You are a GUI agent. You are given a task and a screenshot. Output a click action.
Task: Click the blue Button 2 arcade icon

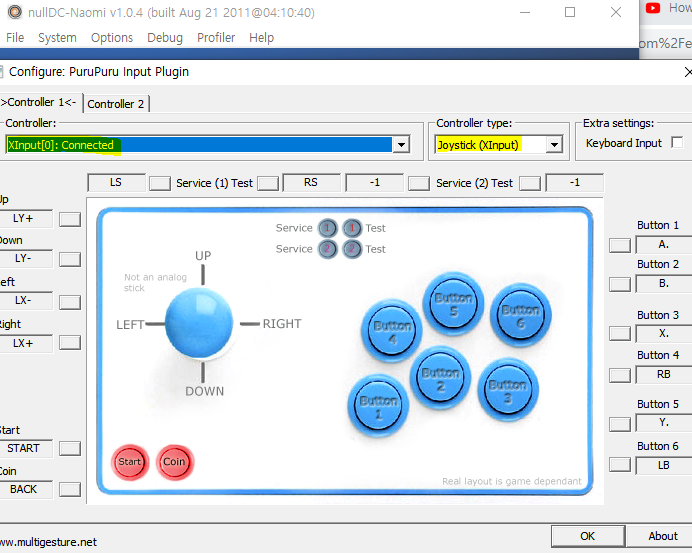click(x=440, y=378)
